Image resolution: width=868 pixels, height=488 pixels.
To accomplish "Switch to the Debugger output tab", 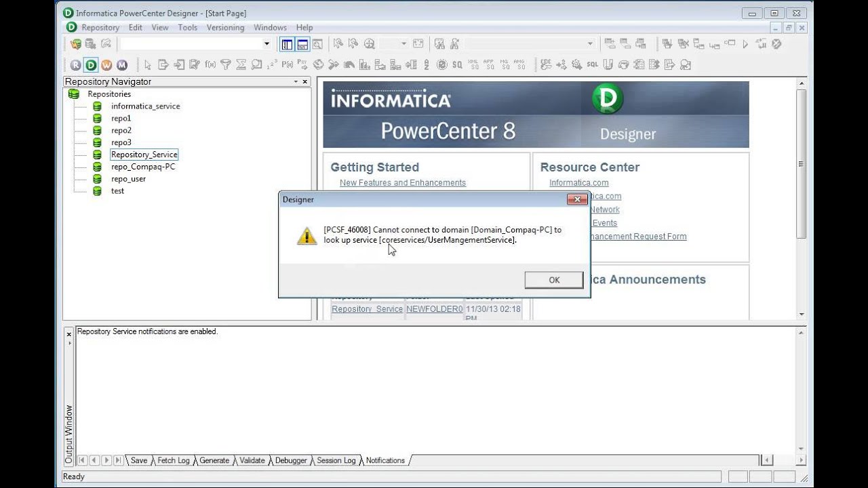I will 291,460.
